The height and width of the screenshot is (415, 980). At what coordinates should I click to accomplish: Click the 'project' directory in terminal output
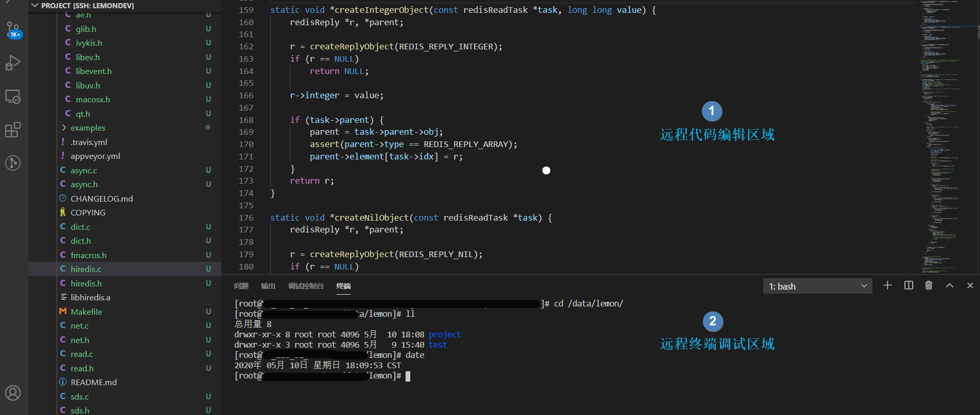tap(445, 334)
